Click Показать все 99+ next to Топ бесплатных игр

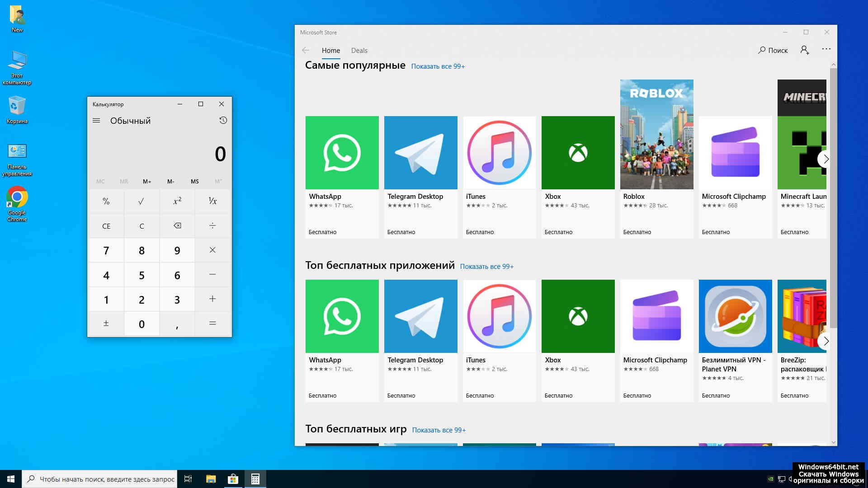439,430
